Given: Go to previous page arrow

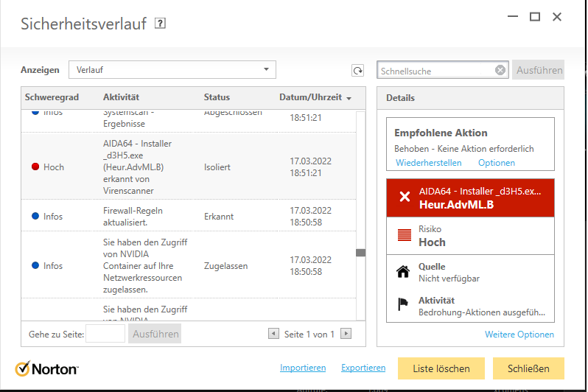Looking at the screenshot, I should pos(274,334).
